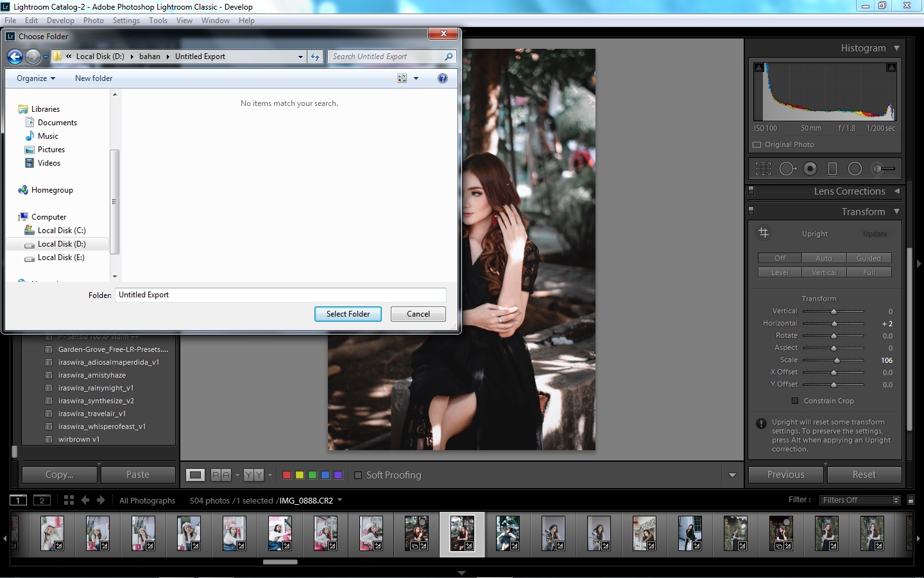Image resolution: width=924 pixels, height=578 pixels.
Task: Click the Previous button
Action: pyautogui.click(x=785, y=475)
